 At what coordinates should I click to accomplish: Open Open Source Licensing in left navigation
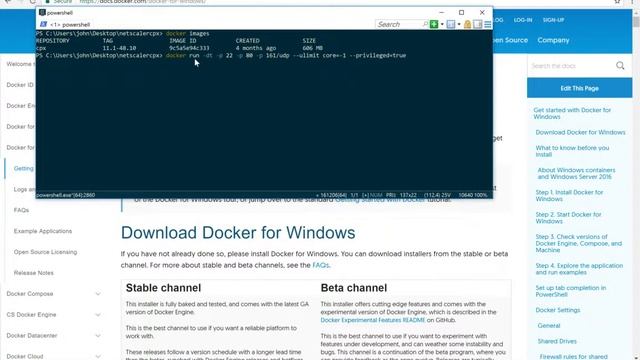[x=45, y=252]
